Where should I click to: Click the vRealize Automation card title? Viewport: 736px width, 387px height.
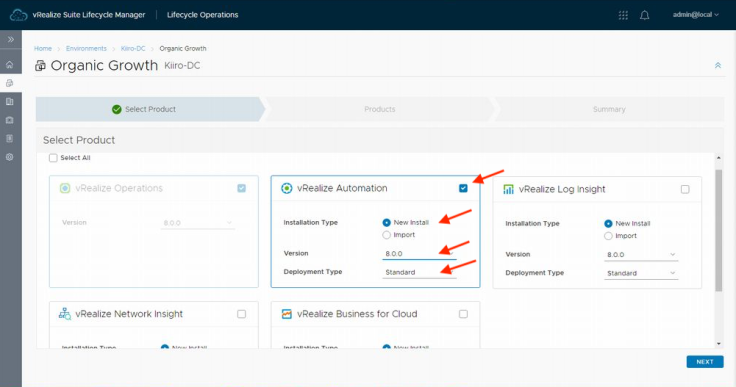342,188
